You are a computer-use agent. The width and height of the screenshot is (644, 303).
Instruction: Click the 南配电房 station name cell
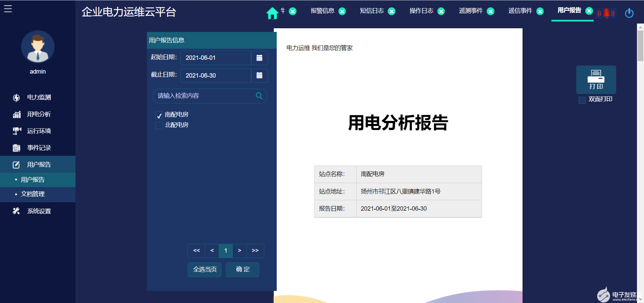coord(419,174)
